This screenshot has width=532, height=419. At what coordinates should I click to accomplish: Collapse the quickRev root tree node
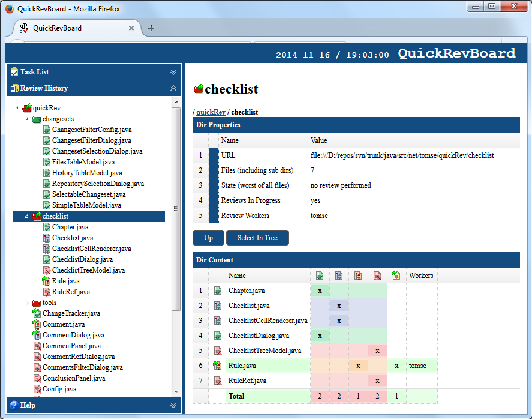(17, 109)
